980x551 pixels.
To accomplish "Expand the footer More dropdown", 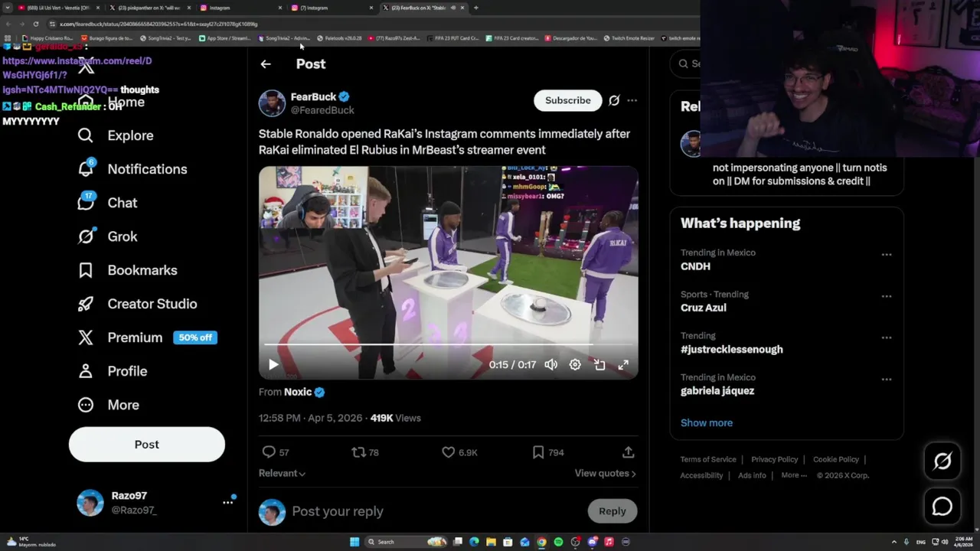I will 794,475.
